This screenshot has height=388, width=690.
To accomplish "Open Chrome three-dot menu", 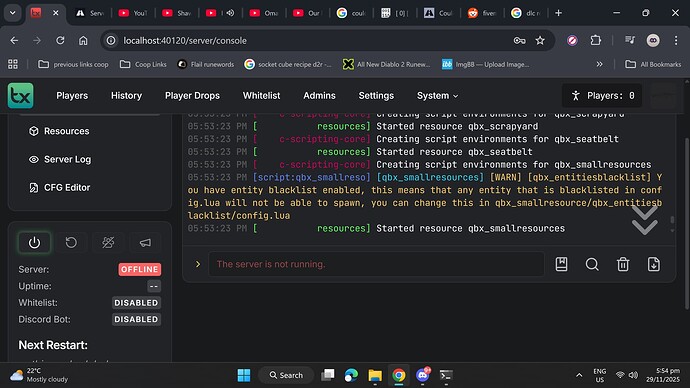I will pyautogui.click(x=676, y=40).
